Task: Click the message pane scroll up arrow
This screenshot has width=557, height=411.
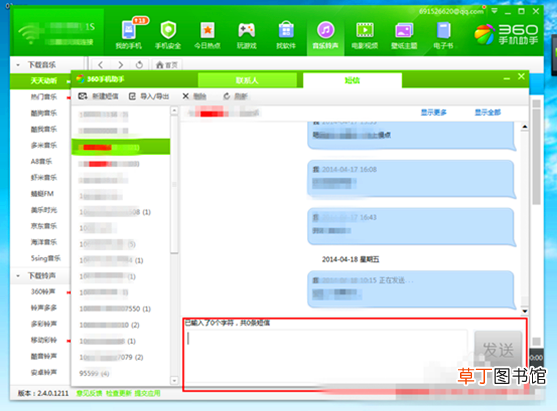Action: click(x=525, y=126)
